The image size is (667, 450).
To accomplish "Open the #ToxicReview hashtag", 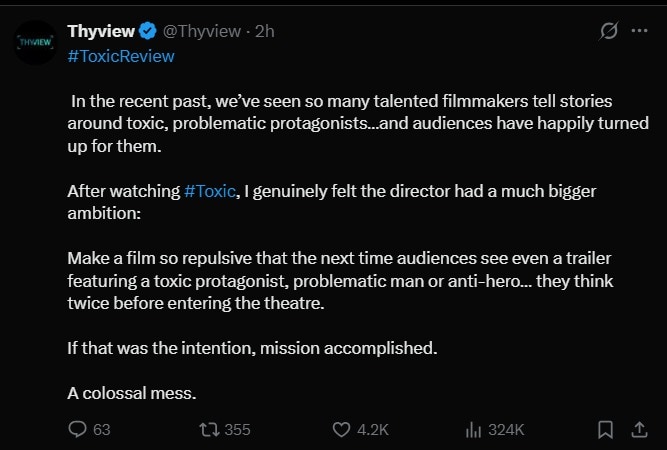I will [121, 56].
